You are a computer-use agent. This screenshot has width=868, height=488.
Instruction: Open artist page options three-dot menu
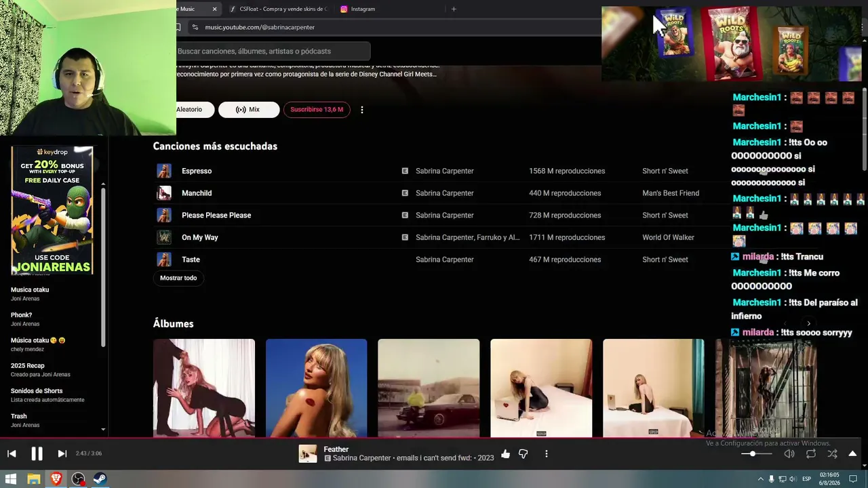361,109
